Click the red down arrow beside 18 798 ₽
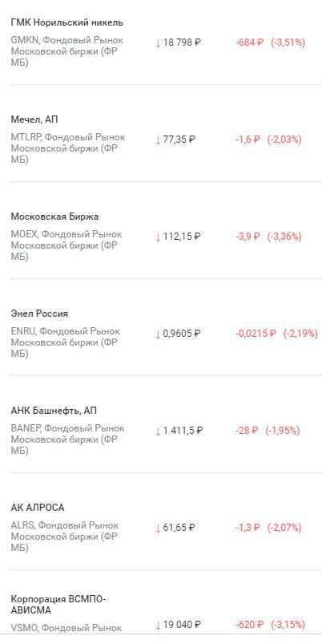 (158, 43)
